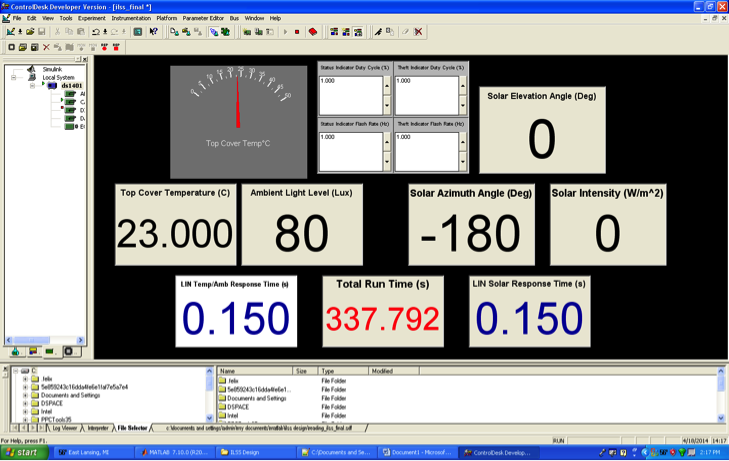Click the ds1401 platform icon in tree
Viewport: 729px width, 461px height.
[x=52, y=86]
